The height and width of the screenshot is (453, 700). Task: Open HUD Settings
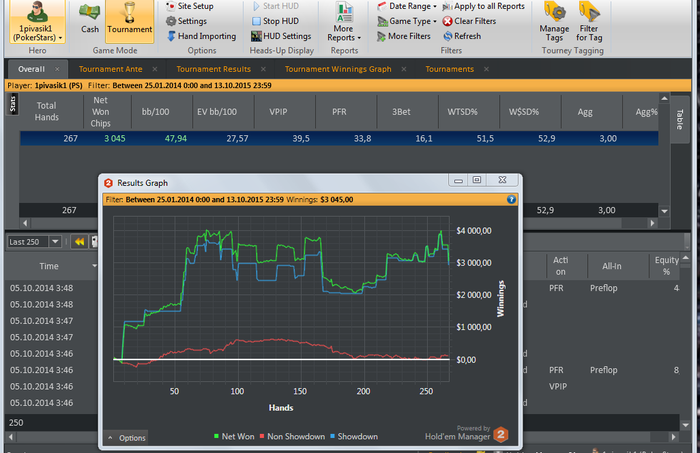click(x=281, y=36)
